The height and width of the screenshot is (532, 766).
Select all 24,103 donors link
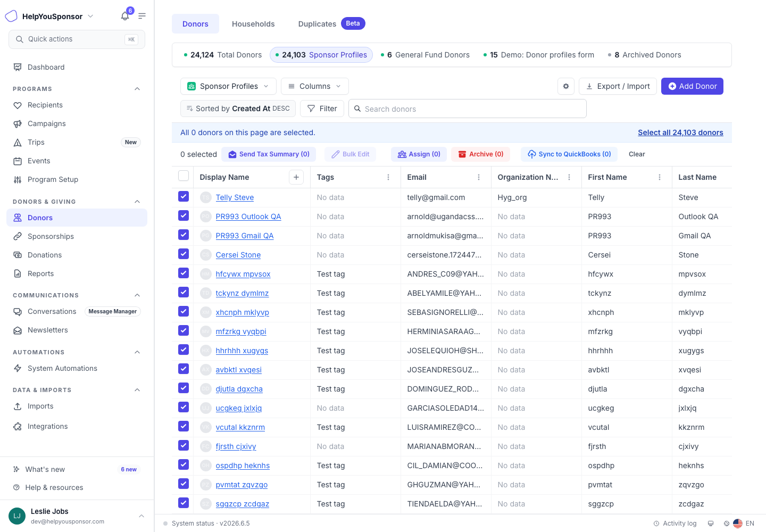[680, 132]
